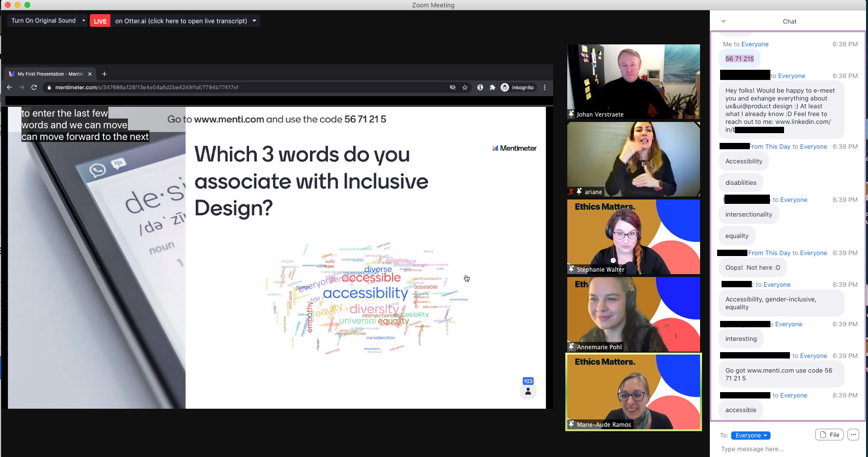Viewport: 868px width, 457px height.
Task: Click the File attachment button in chat
Action: (829, 435)
